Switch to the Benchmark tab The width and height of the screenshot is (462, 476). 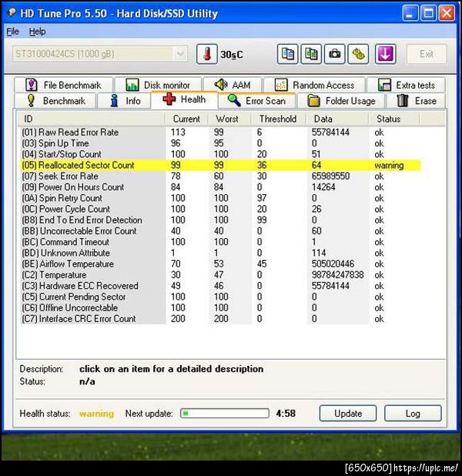tap(55, 101)
